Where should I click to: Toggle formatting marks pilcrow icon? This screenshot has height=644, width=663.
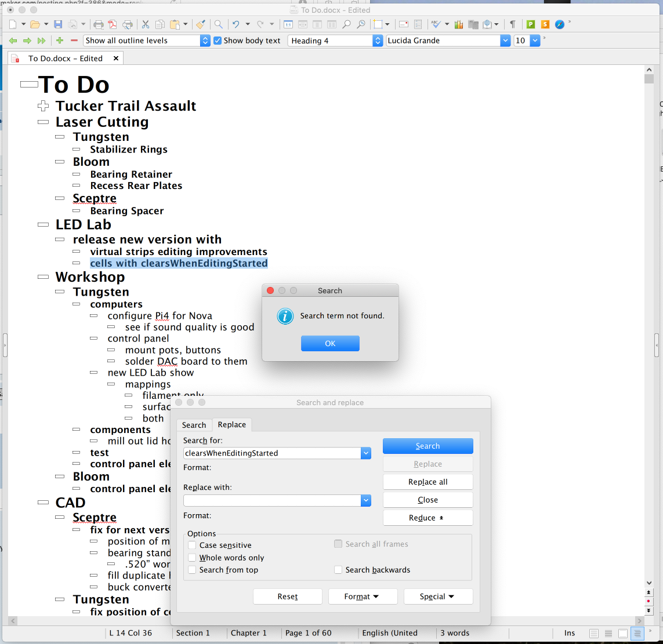[512, 24]
